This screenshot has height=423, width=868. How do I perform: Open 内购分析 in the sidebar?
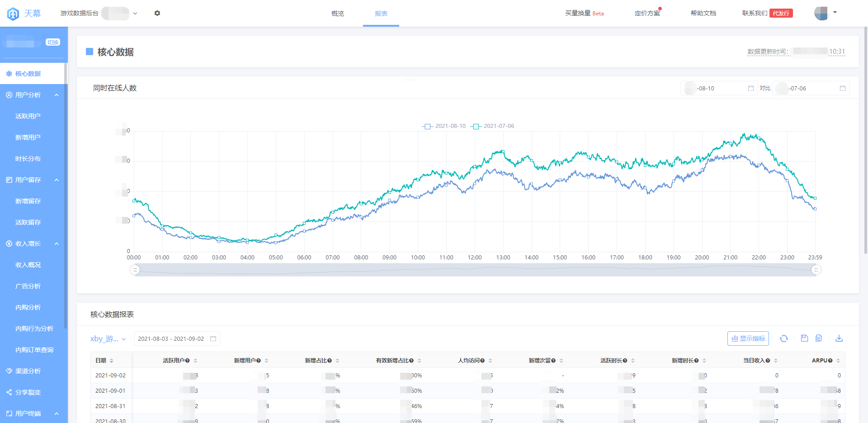(28, 307)
